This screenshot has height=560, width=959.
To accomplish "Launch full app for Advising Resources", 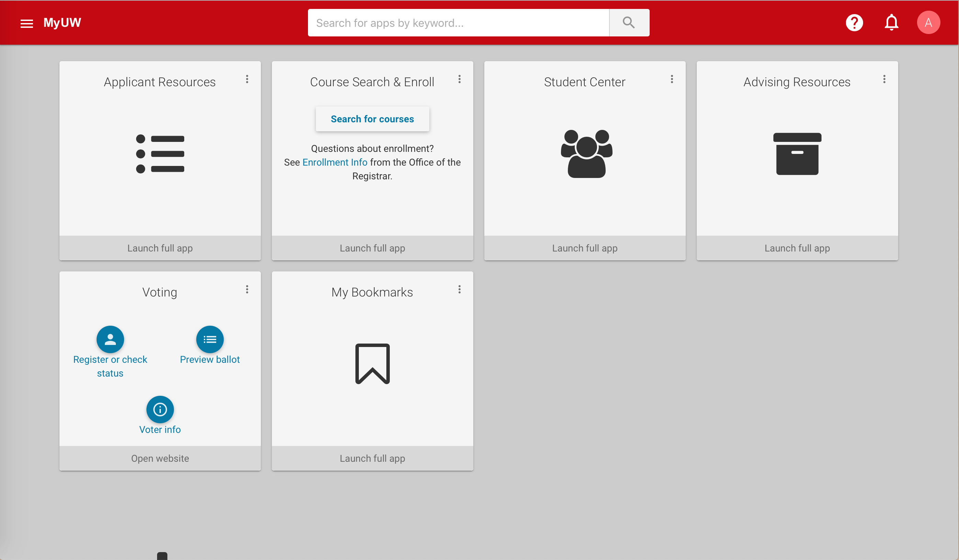I will coord(797,248).
